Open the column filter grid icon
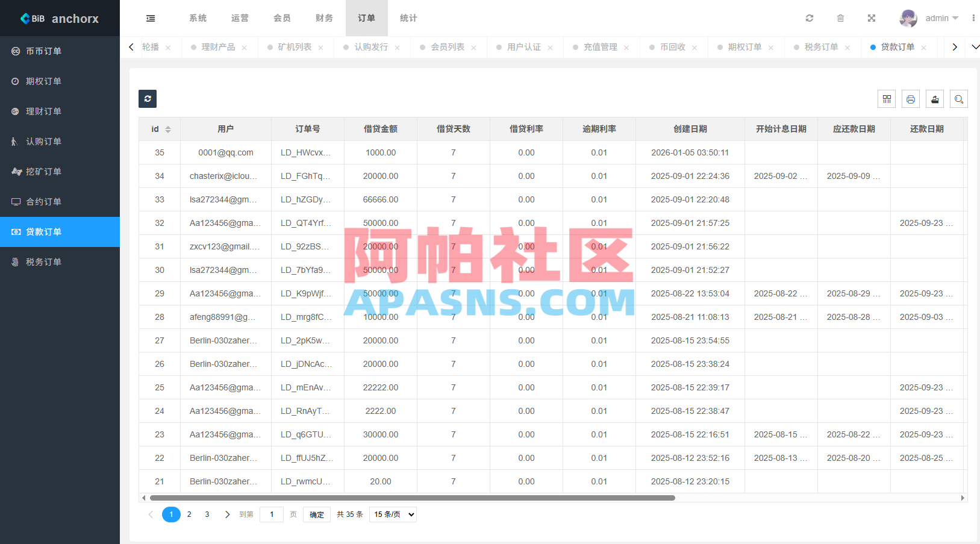 point(887,99)
